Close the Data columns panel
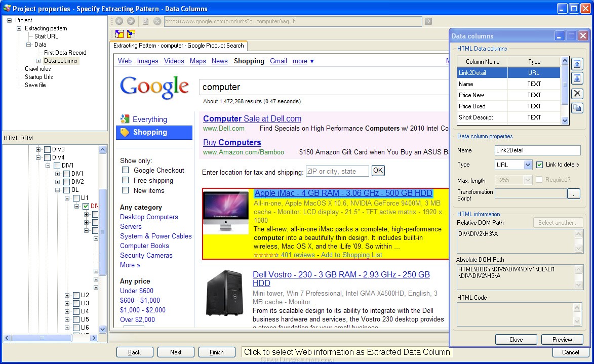594x364 pixels. click(x=583, y=36)
